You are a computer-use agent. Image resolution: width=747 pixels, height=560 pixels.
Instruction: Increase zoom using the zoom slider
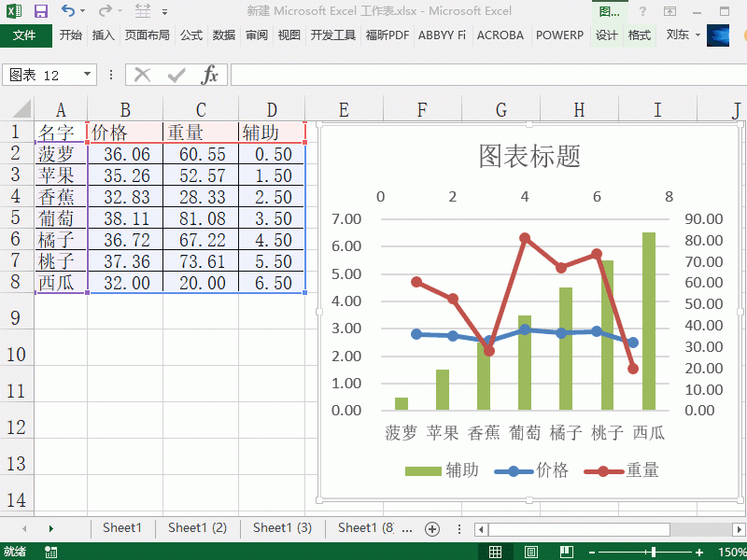click(x=698, y=551)
